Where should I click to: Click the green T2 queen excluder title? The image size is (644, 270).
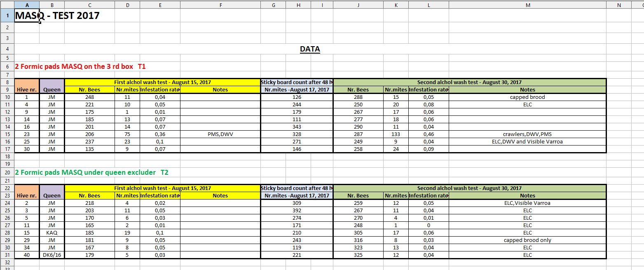pyautogui.click(x=91, y=172)
